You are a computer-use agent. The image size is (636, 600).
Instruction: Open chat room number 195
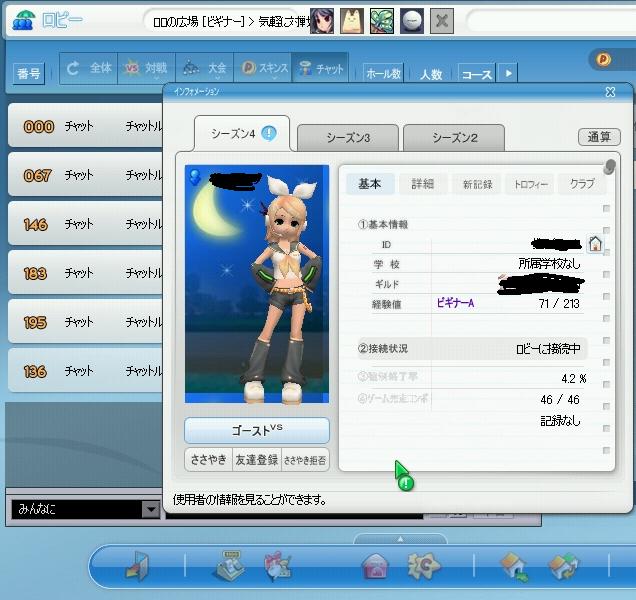tap(85, 322)
